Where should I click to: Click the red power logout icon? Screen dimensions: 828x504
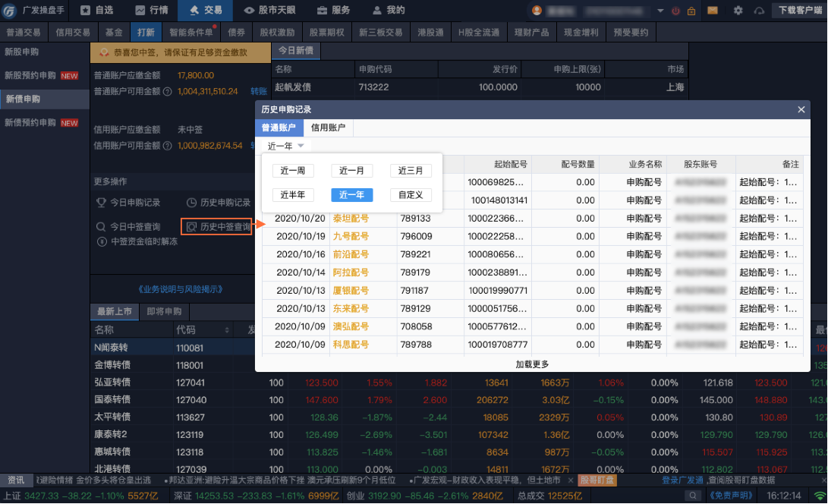[x=675, y=11]
